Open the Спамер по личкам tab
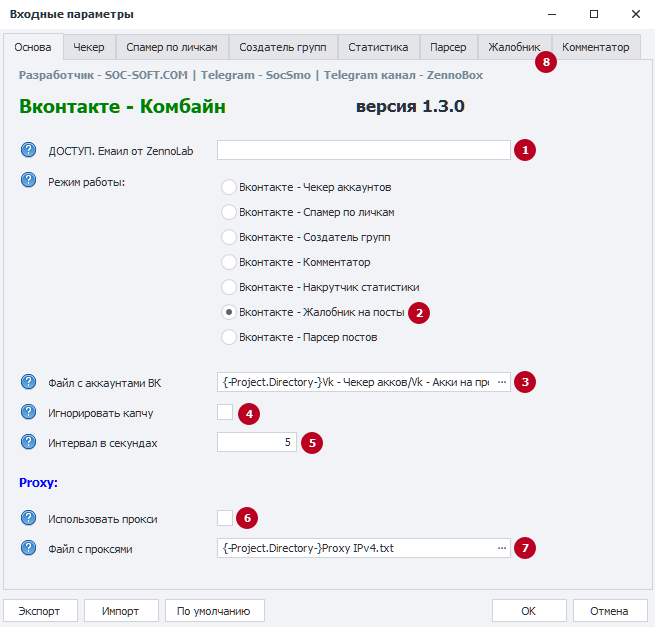The image size is (655, 627). pos(172,47)
